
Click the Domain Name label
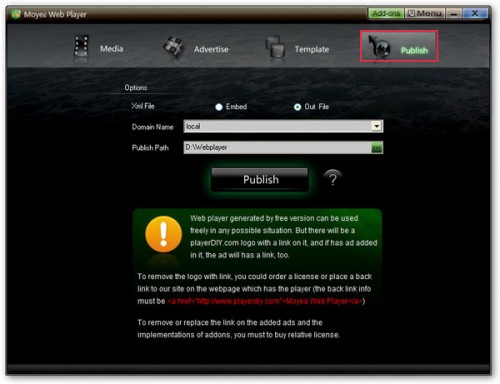coord(152,127)
